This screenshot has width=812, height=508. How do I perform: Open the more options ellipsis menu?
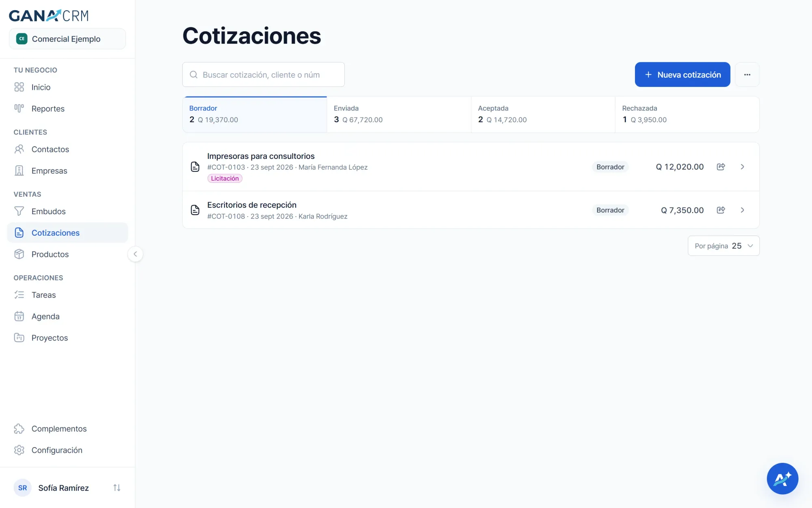tap(747, 74)
